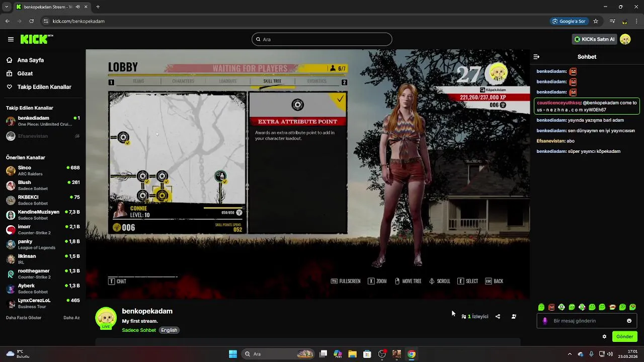Screen dimensions: 644x362
Task: Reload the browser page
Action: point(32,21)
